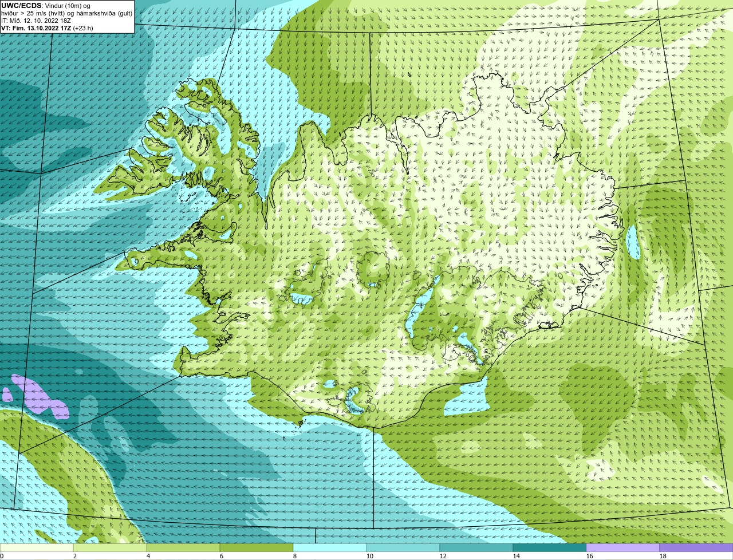Click the legend scale label '4'
733x560 pixels.
[x=148, y=556]
